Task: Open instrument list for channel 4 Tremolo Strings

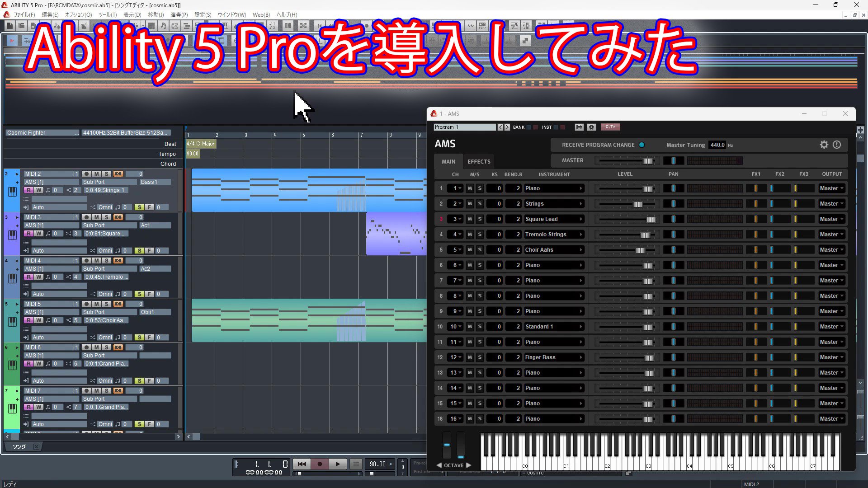Action: click(554, 235)
